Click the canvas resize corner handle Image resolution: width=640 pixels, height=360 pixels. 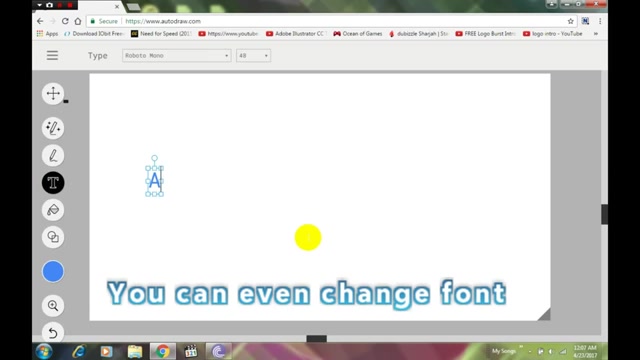(544, 314)
